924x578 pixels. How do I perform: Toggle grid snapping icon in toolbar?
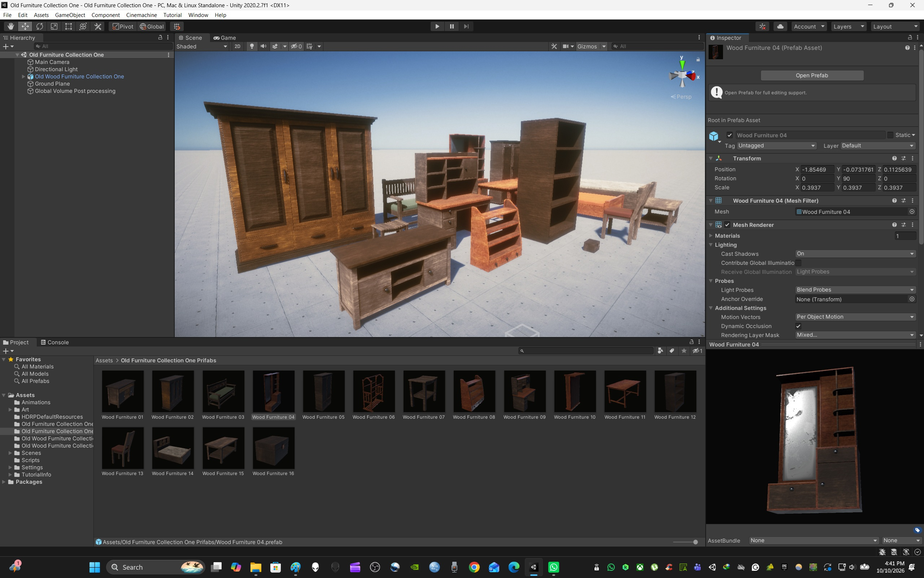coord(177,26)
